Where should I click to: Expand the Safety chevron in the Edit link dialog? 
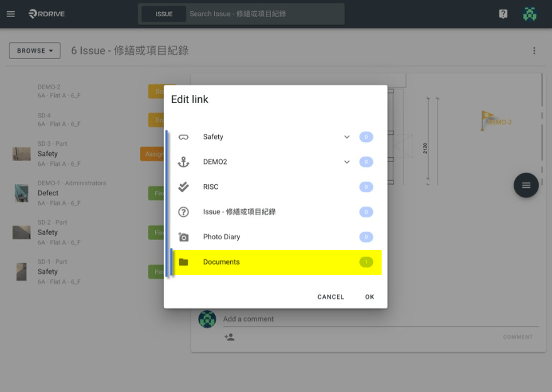coord(347,137)
